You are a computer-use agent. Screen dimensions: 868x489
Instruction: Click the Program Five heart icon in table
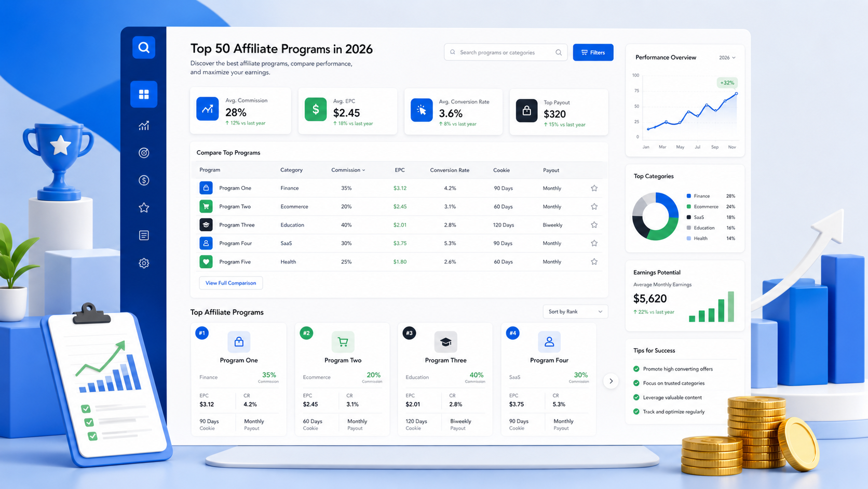click(206, 261)
